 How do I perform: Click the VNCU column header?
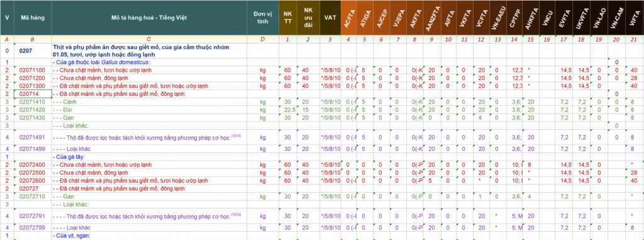(548, 18)
